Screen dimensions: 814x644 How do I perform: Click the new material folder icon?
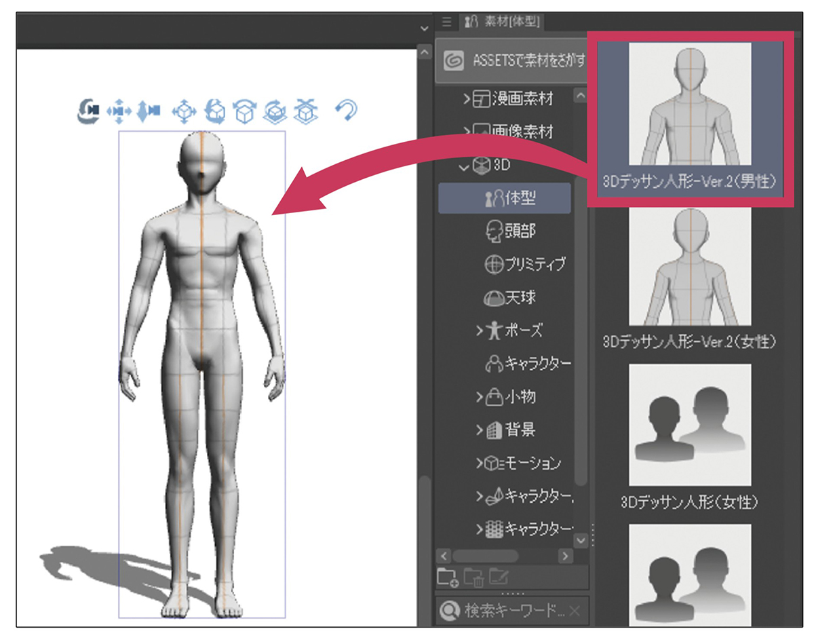point(448,577)
